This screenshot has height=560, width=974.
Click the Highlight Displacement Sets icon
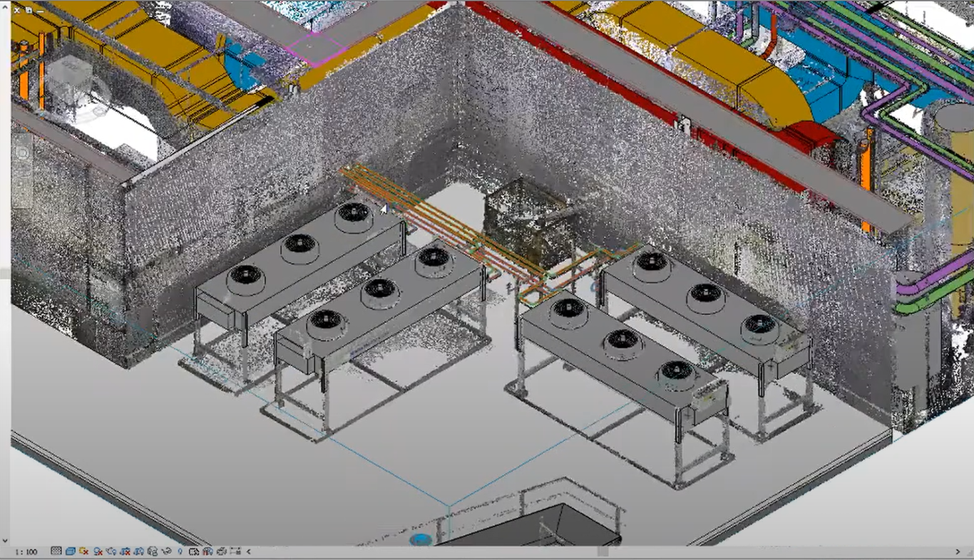(x=221, y=551)
